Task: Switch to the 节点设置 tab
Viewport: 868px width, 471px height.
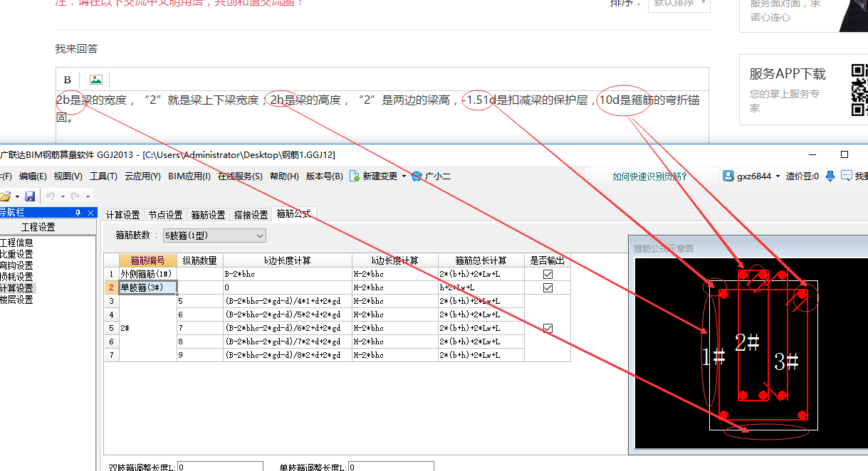Action: pos(165,214)
